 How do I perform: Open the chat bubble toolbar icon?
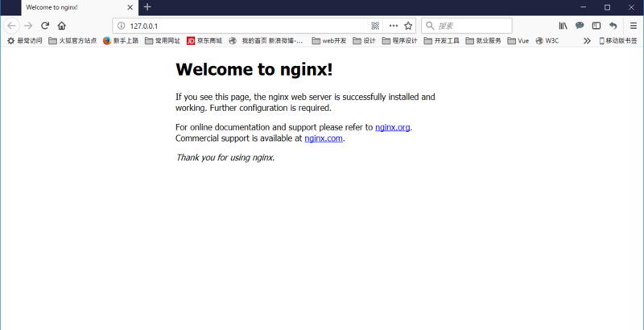580,26
